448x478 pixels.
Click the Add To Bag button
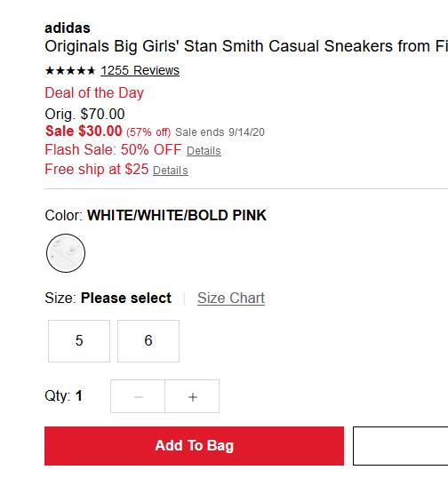(195, 446)
